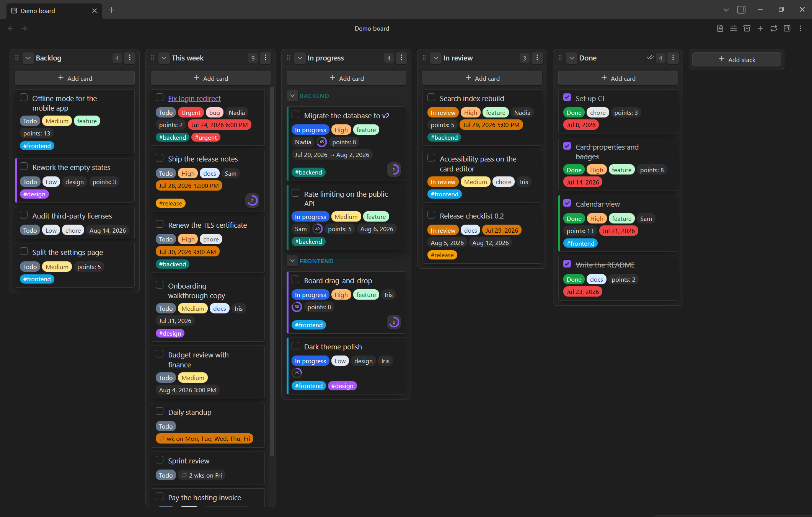The width and height of the screenshot is (812, 517).
Task: Collapse the This week stack
Action: tap(164, 58)
